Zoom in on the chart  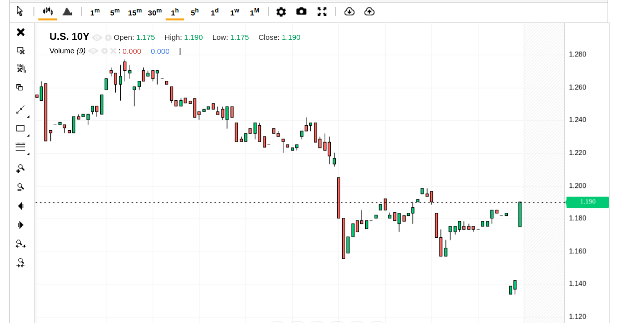coord(20,168)
